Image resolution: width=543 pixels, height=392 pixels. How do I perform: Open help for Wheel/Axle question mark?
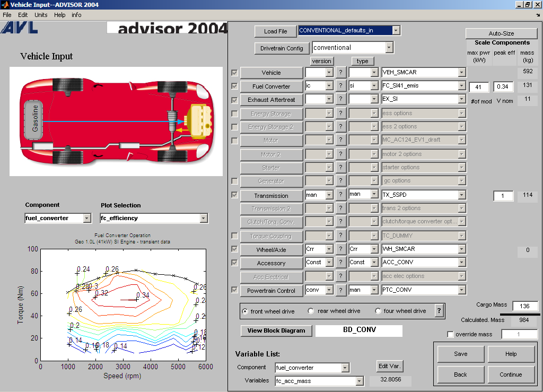click(341, 249)
